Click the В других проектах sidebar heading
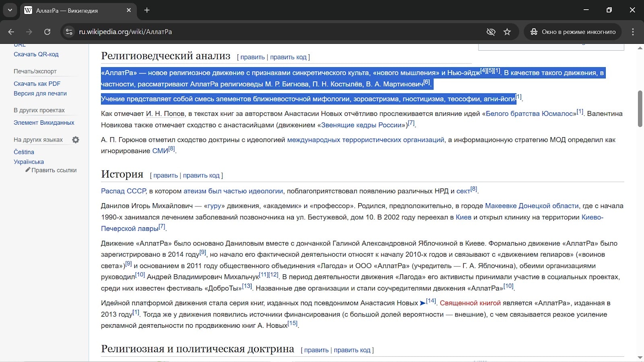This screenshot has height=362, width=644. point(39,110)
